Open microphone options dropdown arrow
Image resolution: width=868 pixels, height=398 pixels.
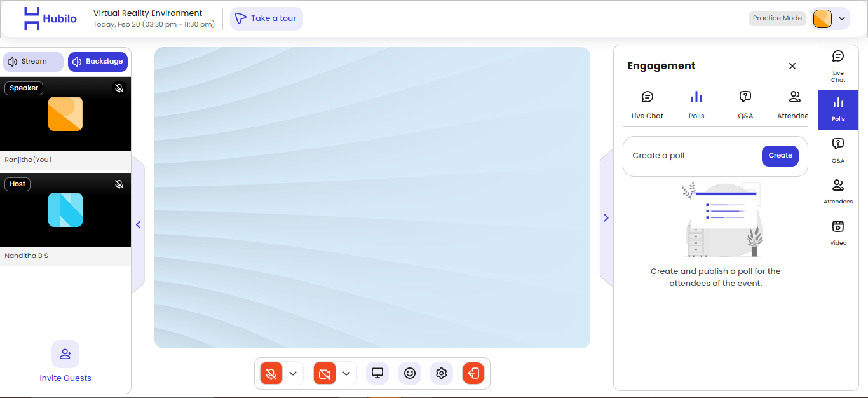tap(293, 373)
